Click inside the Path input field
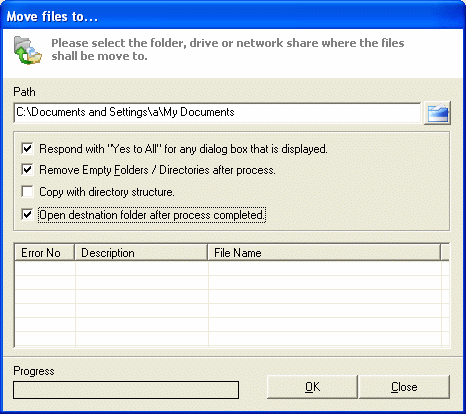466x414 pixels. tap(217, 113)
